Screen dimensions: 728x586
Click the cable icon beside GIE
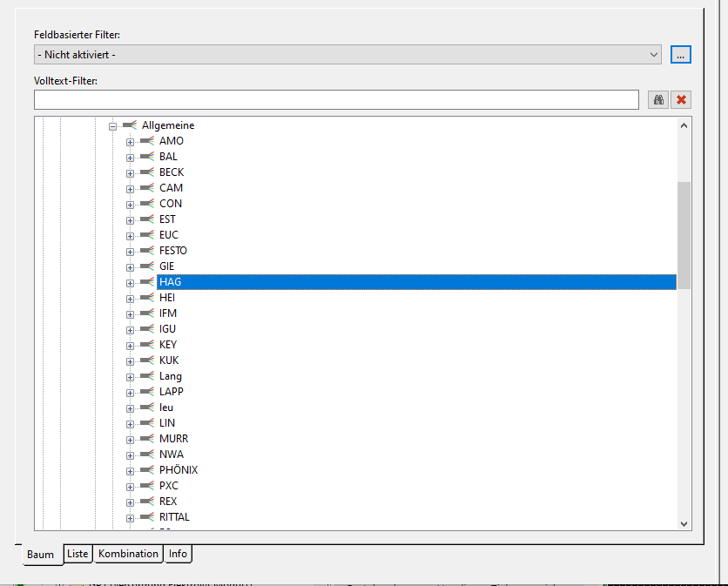(x=147, y=266)
